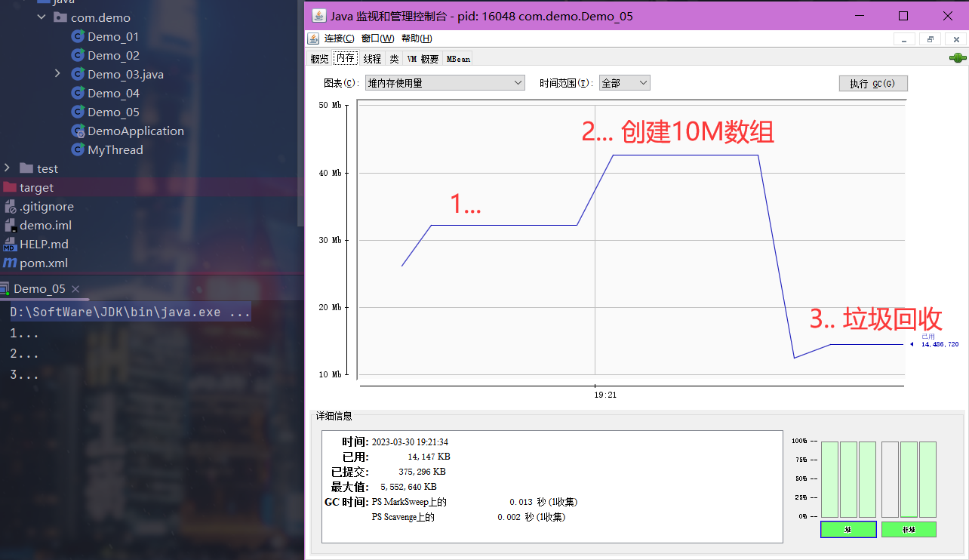Click the HELP.md markdown file icon
The height and width of the screenshot is (560, 969).
[x=10, y=244]
